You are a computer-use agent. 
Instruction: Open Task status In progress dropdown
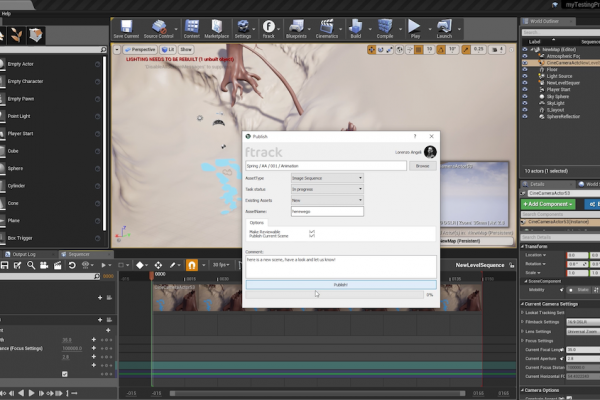(x=327, y=189)
